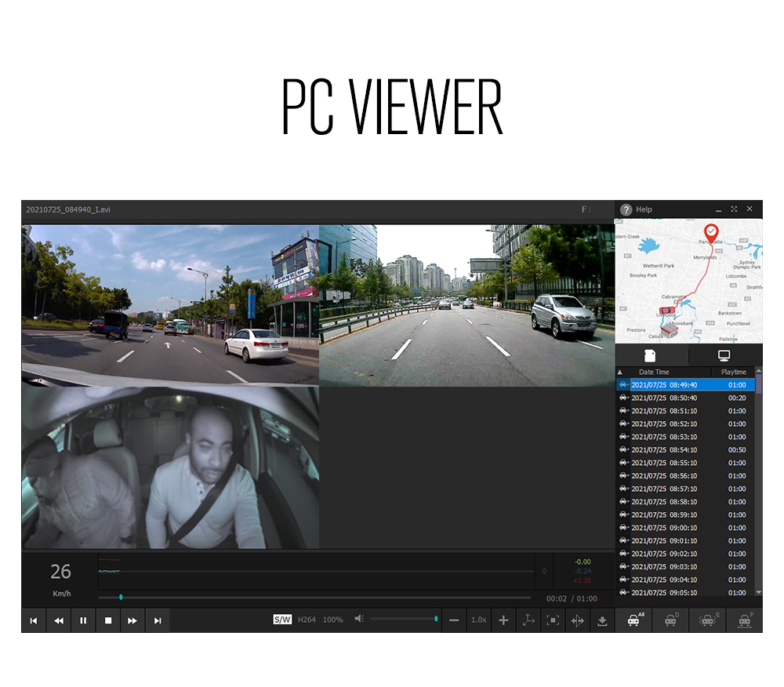Select recording 2021/07/25 08:52:10
784x687 pixels.
[685, 424]
